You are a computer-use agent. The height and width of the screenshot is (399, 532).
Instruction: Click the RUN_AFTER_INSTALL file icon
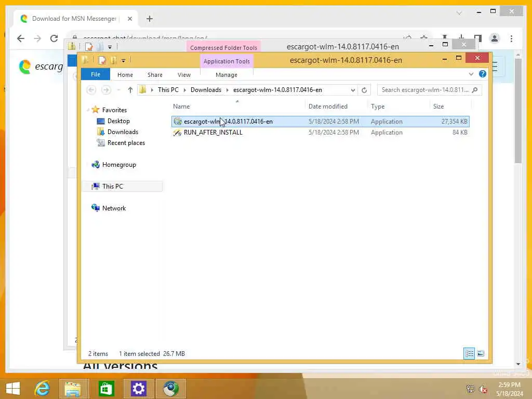178,132
